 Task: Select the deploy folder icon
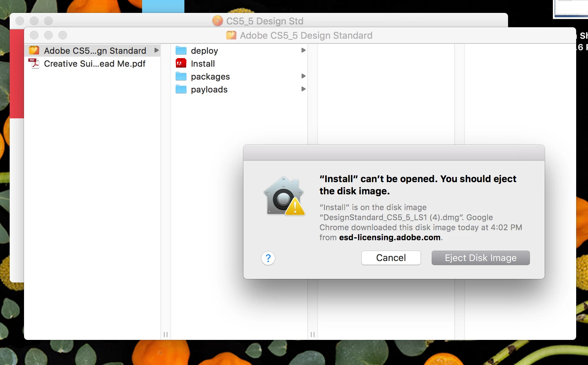coord(181,51)
